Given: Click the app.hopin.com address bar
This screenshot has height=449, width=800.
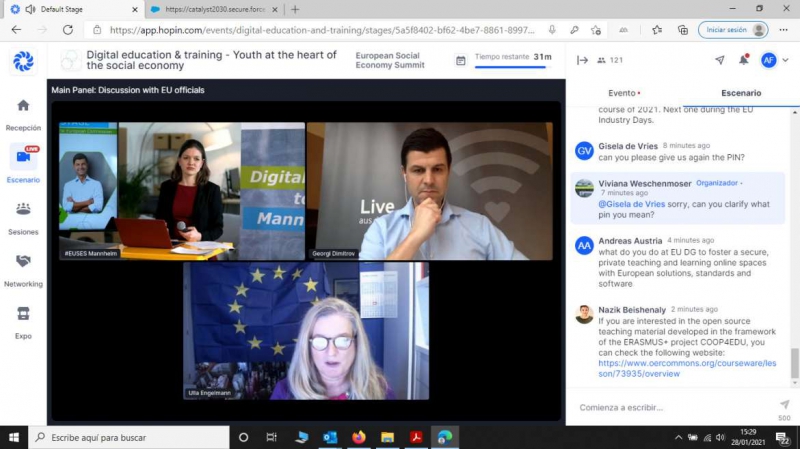Looking at the screenshot, I should (322, 30).
